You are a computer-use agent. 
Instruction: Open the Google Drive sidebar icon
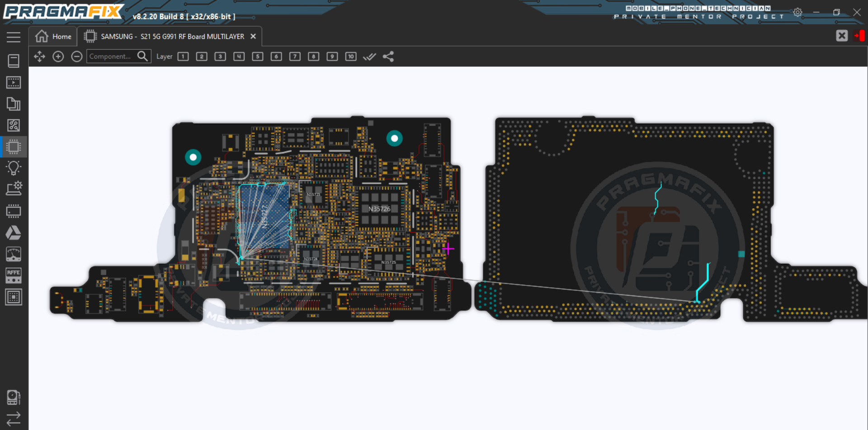[14, 233]
